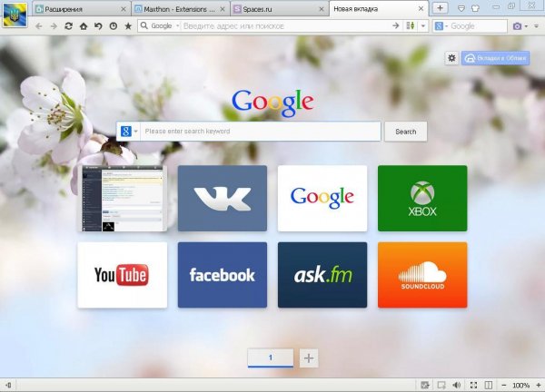The width and height of the screenshot is (545, 392).
Task: Zoom out with the minus button
Action: [504, 386]
